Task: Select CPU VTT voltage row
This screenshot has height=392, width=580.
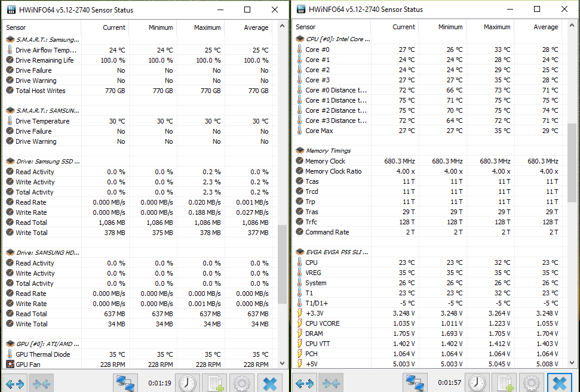Action: [429, 344]
